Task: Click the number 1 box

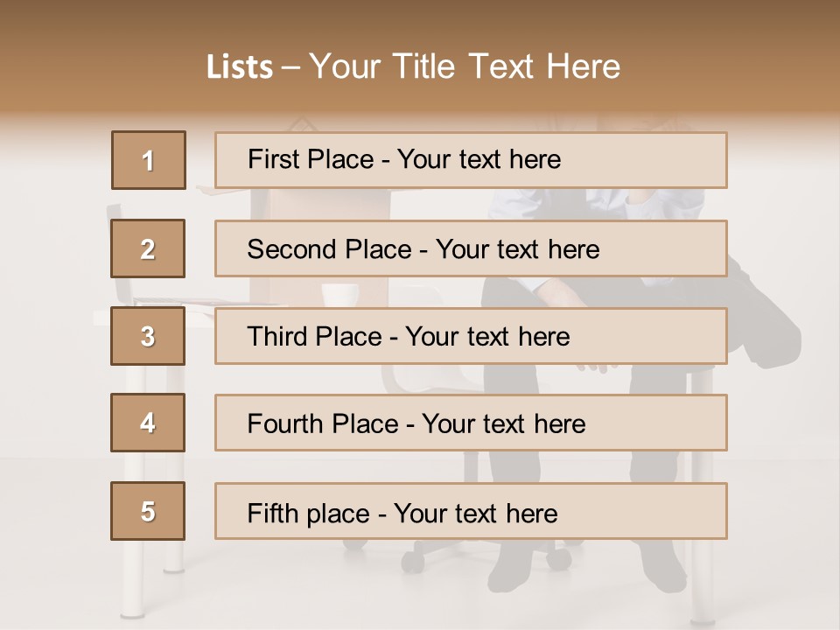Action: pyautogui.click(x=149, y=160)
